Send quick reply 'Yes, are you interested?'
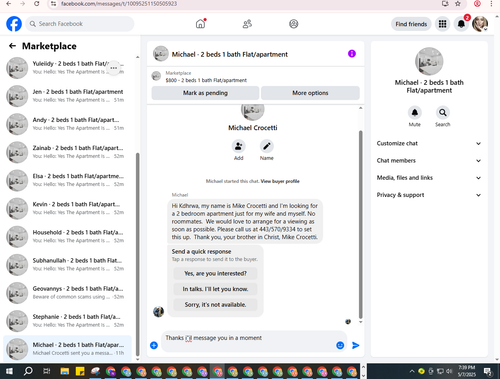Viewport: 500px width, 379px height. pos(215,273)
